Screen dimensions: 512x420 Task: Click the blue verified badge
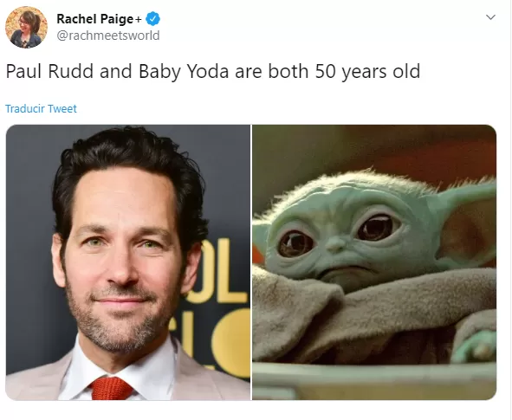(152, 18)
